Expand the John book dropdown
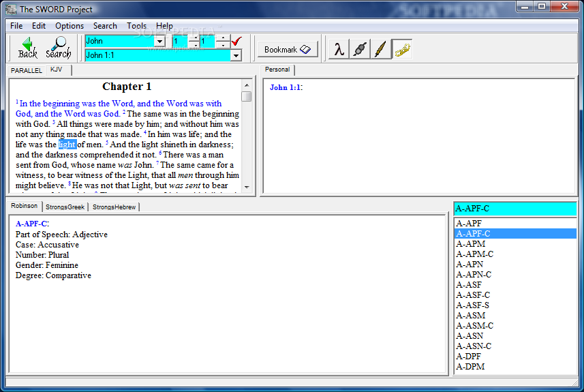This screenshot has height=392, width=584. [159, 41]
